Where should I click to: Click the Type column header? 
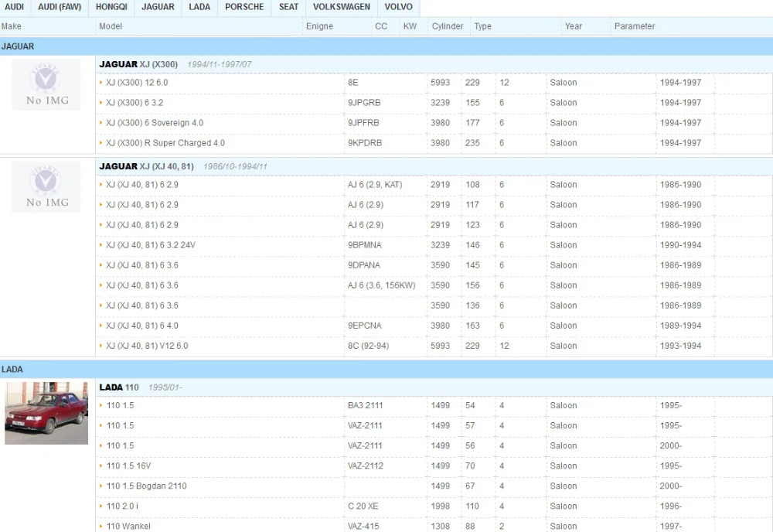(482, 26)
